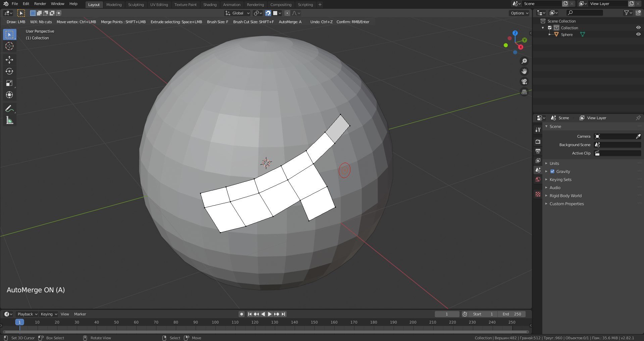
Task: Select the Annotate tool
Action: tap(9, 108)
